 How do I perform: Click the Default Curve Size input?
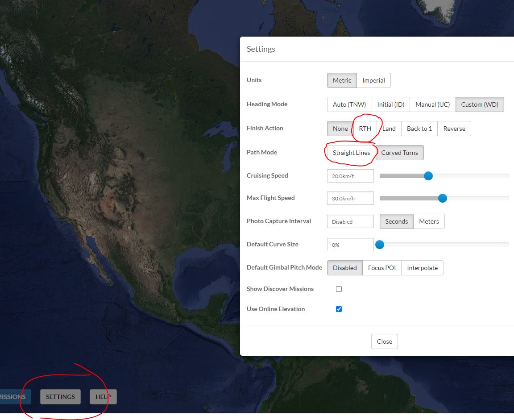coord(350,245)
